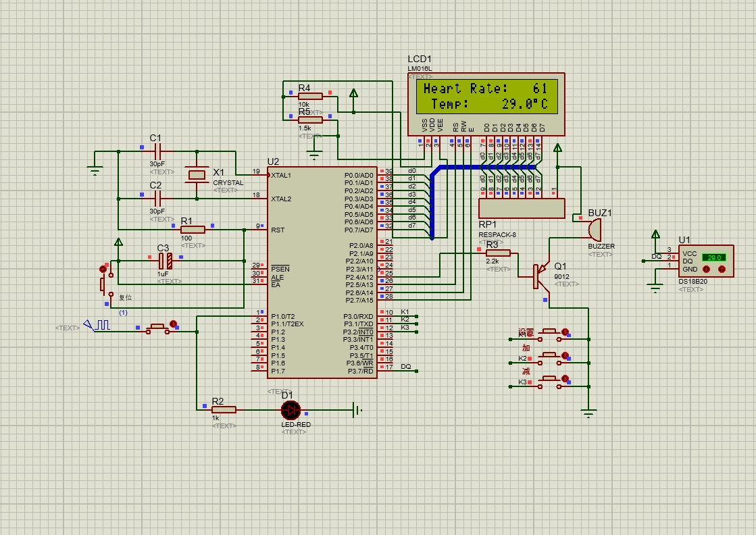Image resolution: width=756 pixels, height=535 pixels.
Task: Select capacitor C2 (30pF)
Action: coord(157,198)
